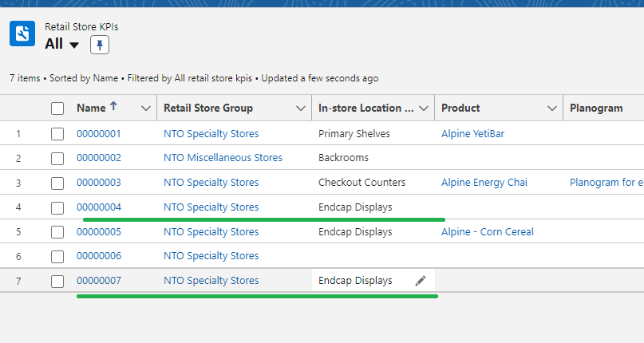The height and width of the screenshot is (343, 644).
Task: Open the Alpine YetiBar product link
Action: 472,133
